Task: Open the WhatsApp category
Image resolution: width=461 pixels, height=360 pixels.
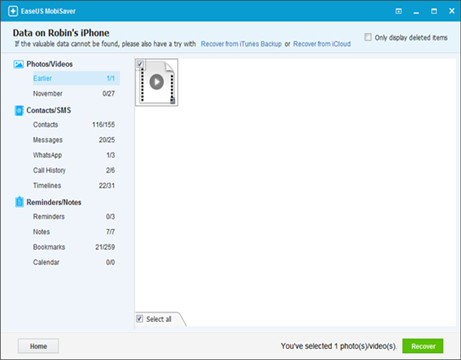Action: point(74,155)
